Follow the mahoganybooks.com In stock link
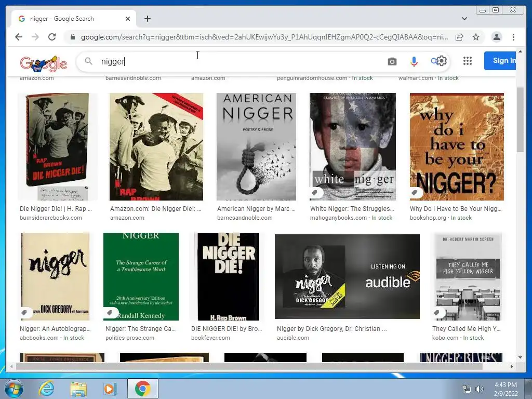 351,218
